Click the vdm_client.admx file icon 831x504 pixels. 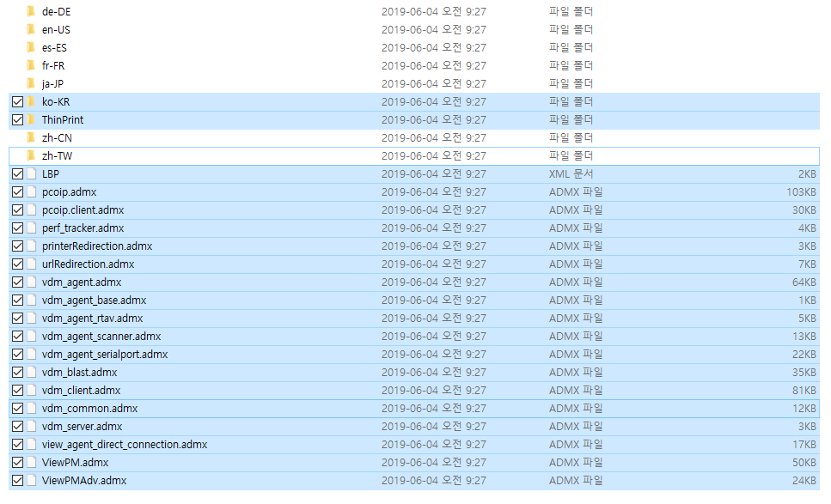click(x=32, y=390)
